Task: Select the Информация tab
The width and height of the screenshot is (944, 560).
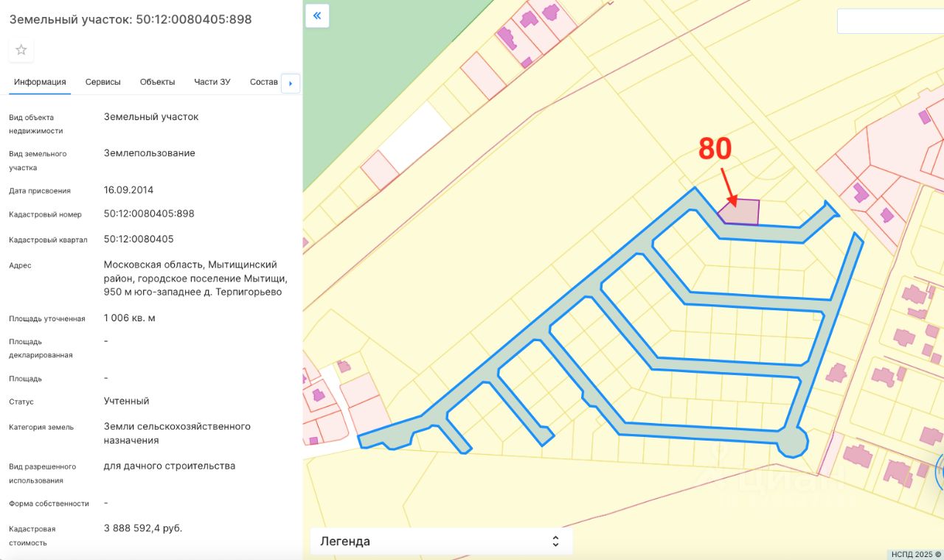Action: tap(40, 82)
